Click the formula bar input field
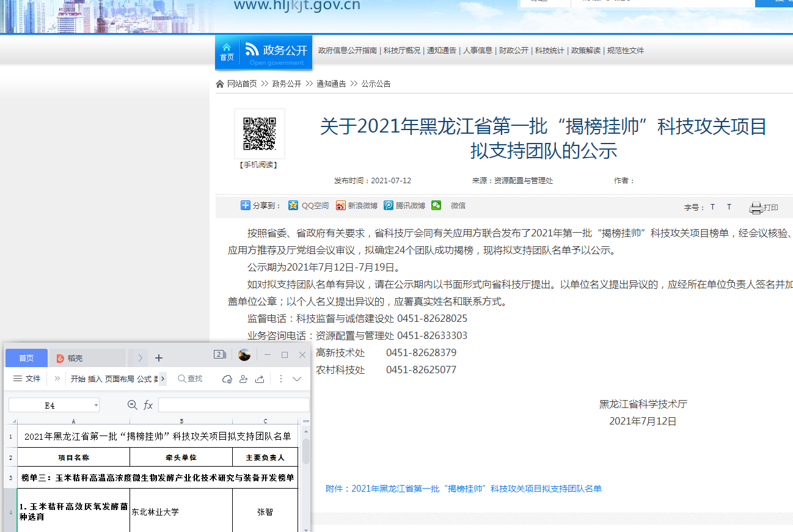 pyautogui.click(x=233, y=405)
